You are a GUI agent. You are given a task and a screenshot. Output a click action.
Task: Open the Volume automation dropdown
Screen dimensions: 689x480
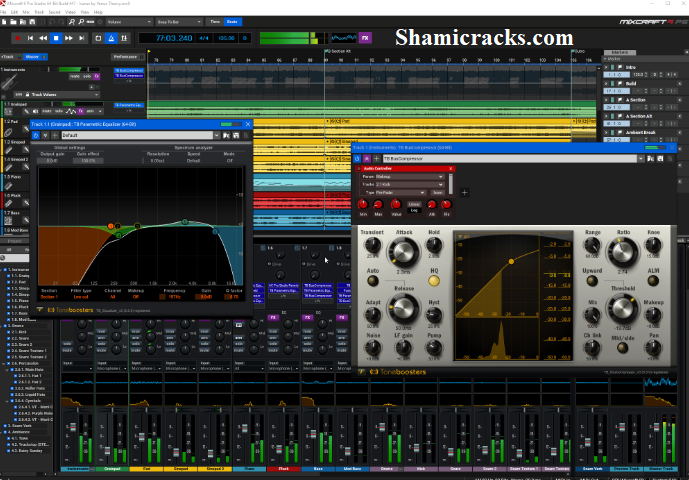click(x=129, y=22)
